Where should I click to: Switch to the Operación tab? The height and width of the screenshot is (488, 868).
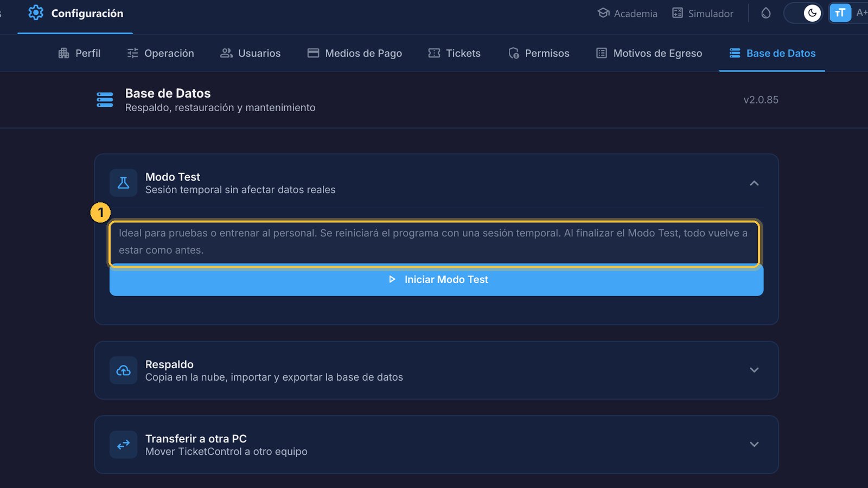tap(161, 53)
